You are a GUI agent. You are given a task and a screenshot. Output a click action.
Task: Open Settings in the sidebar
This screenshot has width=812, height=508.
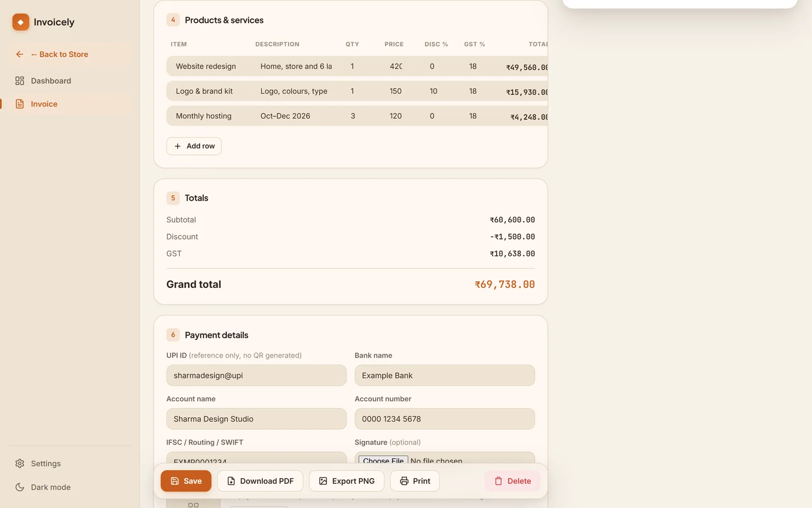[x=70, y=463]
